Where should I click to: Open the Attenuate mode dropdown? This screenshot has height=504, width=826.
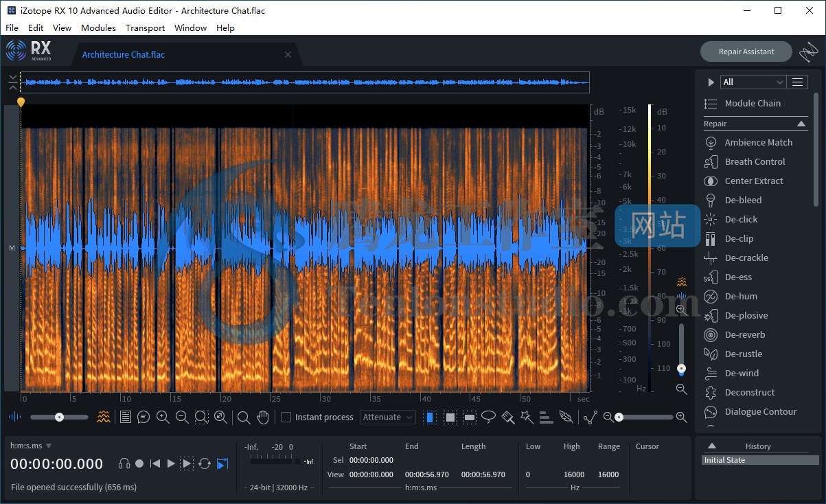388,417
